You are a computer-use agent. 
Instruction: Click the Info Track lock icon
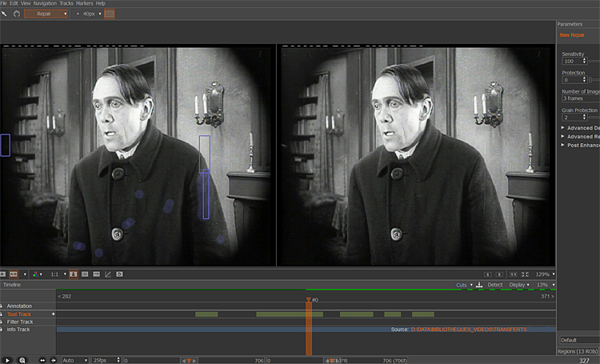(1, 330)
